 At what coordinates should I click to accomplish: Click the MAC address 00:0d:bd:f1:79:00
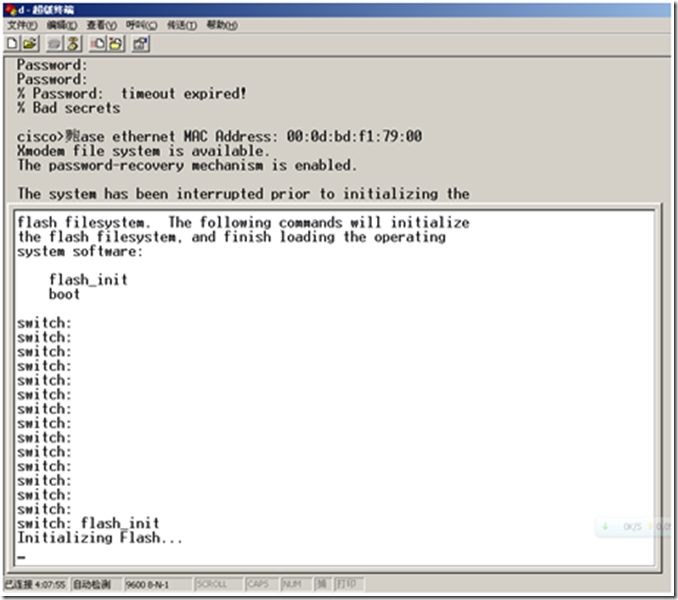pos(354,137)
